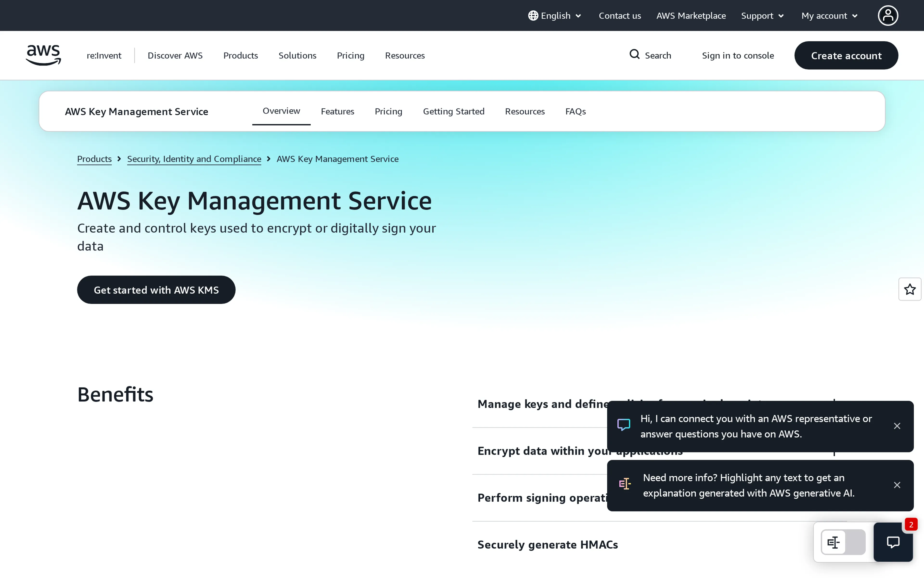Viewport: 924px width, 578px height.
Task: Open the English language dropdown
Action: click(x=555, y=16)
